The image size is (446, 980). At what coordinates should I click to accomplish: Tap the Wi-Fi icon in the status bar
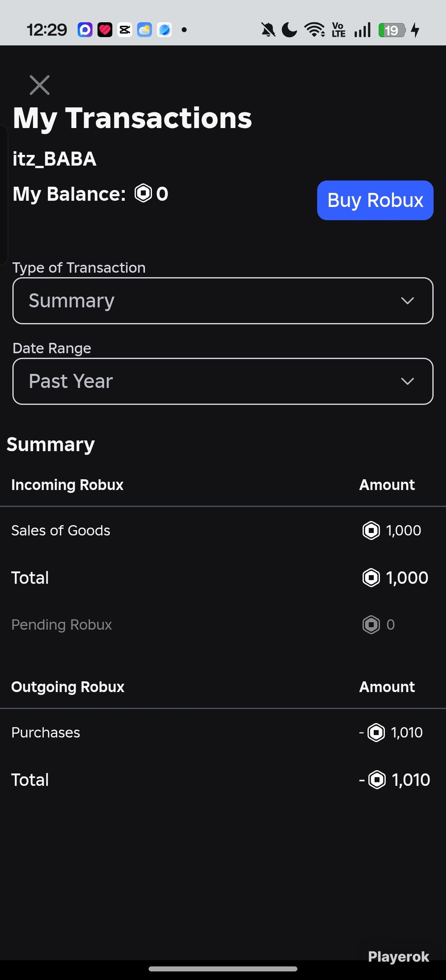pyautogui.click(x=314, y=30)
